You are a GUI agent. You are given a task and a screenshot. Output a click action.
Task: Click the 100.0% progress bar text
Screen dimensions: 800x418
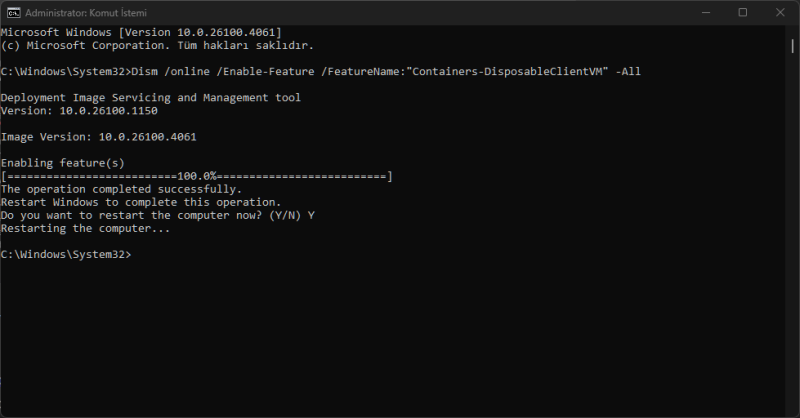(x=198, y=176)
